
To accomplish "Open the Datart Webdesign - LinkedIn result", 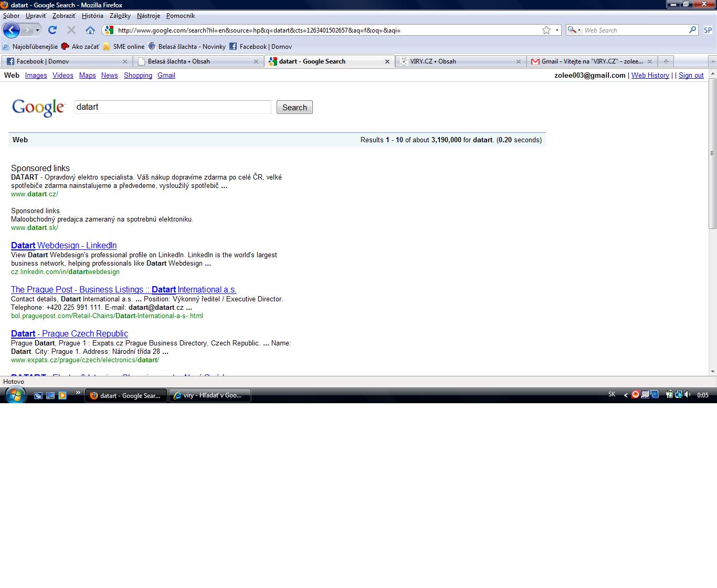I will (64, 245).
